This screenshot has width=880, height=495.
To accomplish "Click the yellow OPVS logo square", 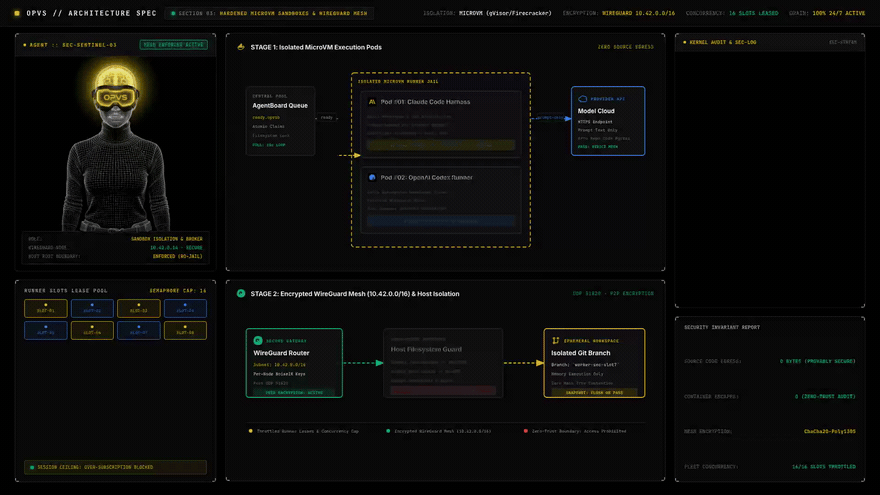I will point(17,13).
